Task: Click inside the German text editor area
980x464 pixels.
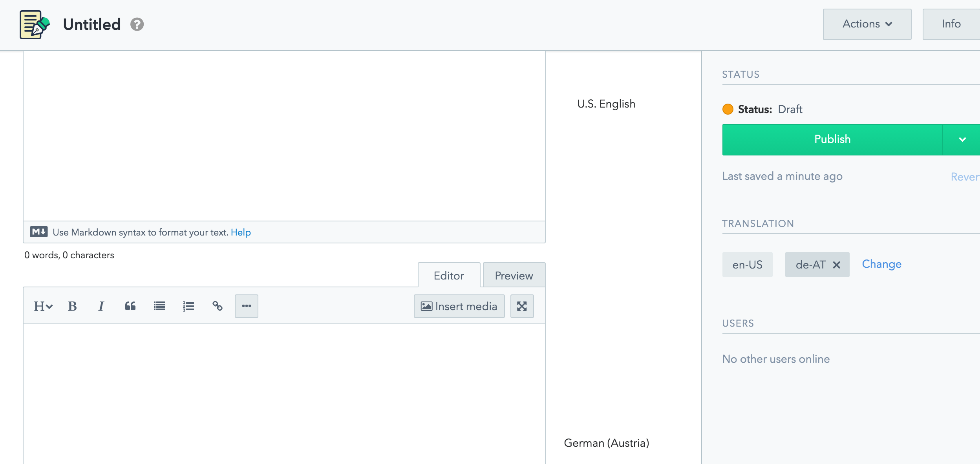Action: coord(284,393)
